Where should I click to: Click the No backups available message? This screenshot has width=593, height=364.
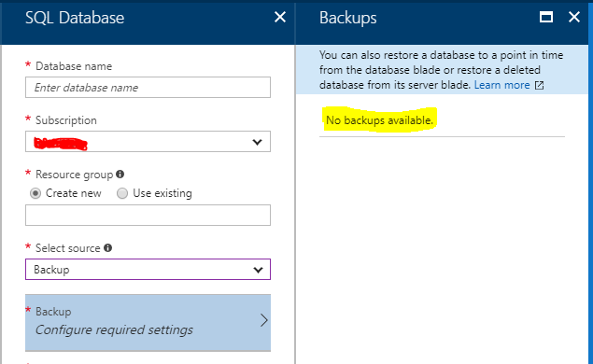(x=379, y=120)
